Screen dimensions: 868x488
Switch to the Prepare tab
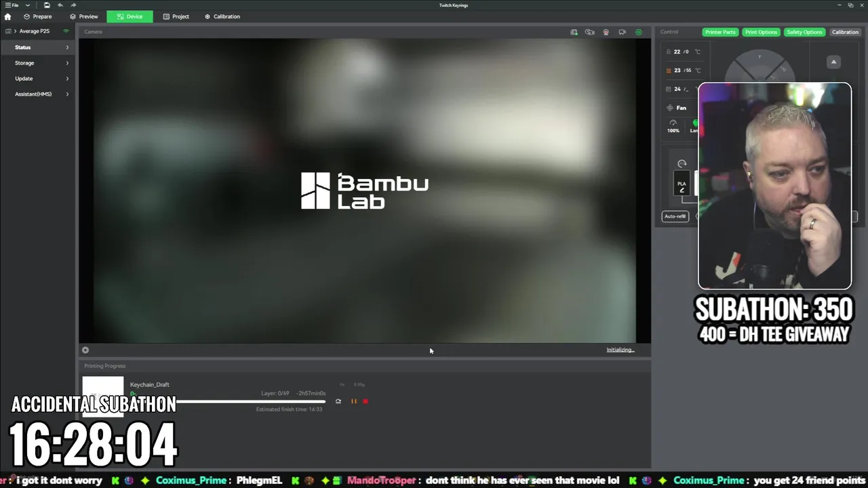[x=37, y=16]
